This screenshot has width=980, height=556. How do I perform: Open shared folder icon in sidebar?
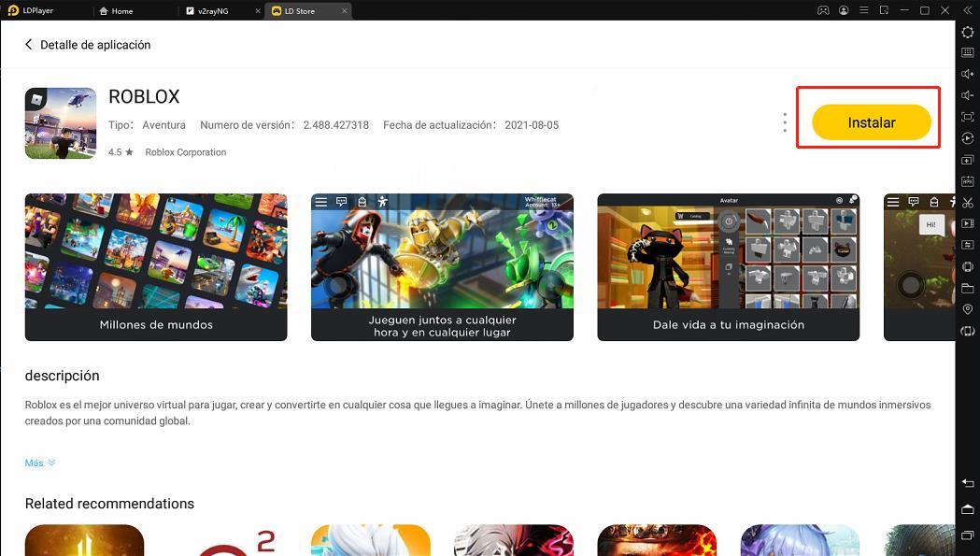tap(968, 289)
